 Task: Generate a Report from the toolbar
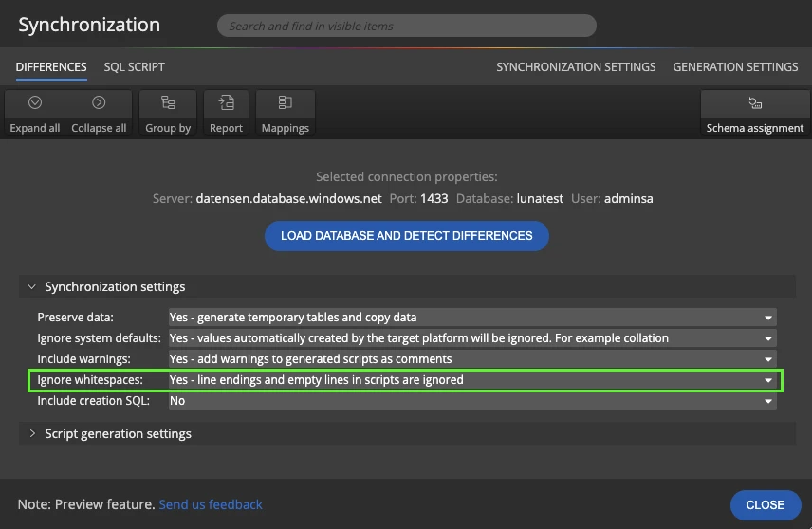coord(226,113)
